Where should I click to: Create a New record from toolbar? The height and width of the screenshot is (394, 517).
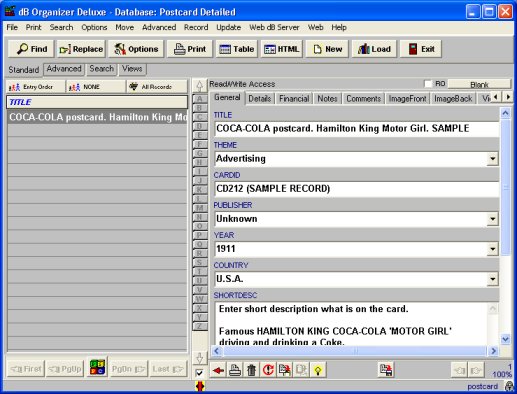coord(327,49)
